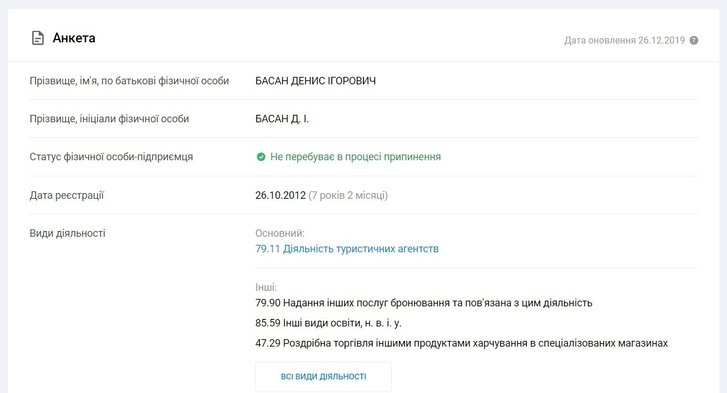Select the initials БАСАН Д. І.
The width and height of the screenshot is (727, 393).
[x=282, y=119]
